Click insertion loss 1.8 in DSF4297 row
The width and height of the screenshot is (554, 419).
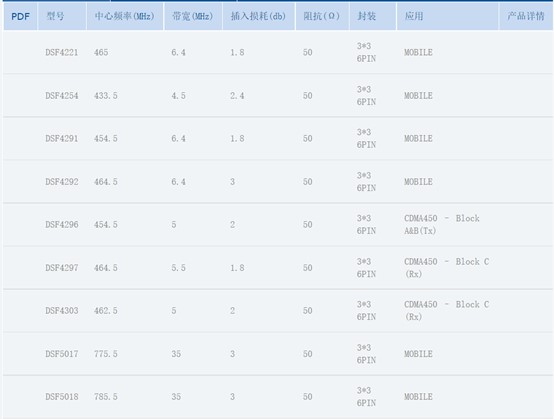[237, 268]
